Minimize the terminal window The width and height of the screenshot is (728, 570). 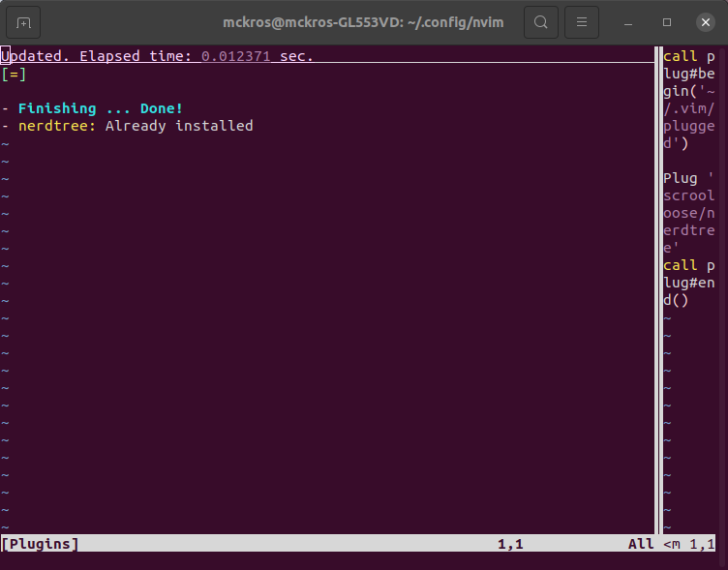pos(628,22)
